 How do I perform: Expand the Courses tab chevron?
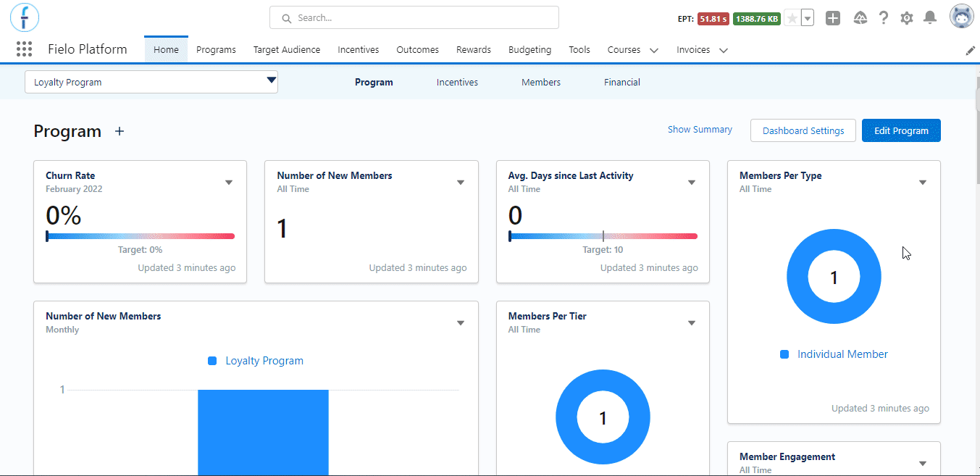coord(654,51)
